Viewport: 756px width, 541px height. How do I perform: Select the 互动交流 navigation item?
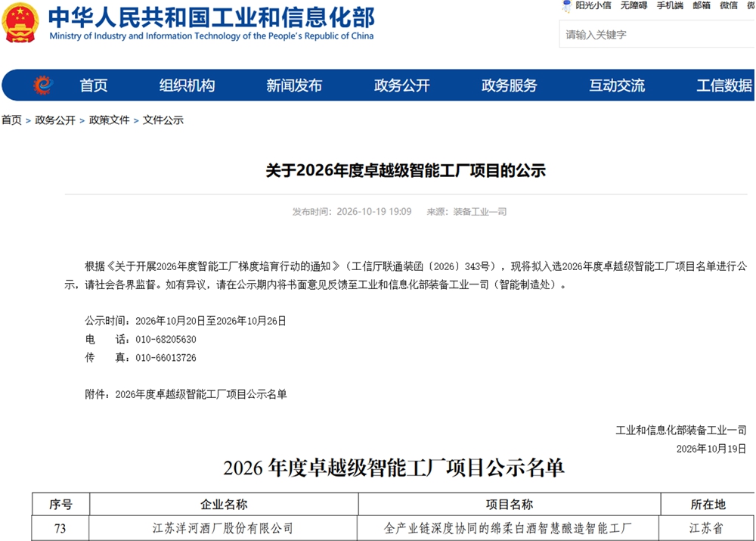[617, 86]
